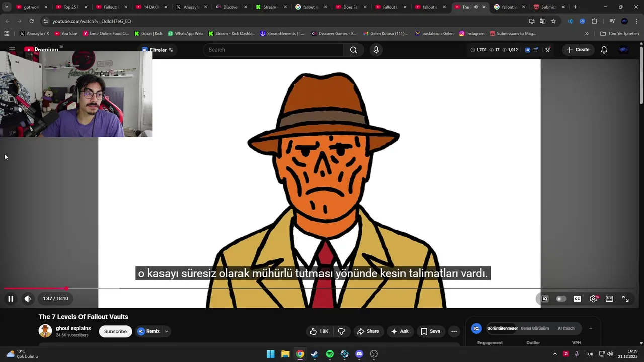Image resolution: width=644 pixels, height=362 pixels.
Task: Search with voice microphone icon
Action: click(376, 50)
